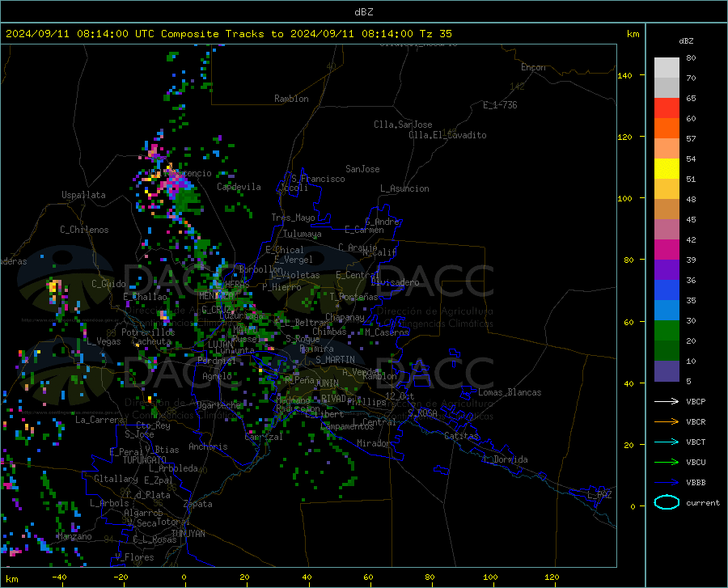Screen dimensions: 728x588
Task: Click the Potrerillos map label
Action: [148, 332]
